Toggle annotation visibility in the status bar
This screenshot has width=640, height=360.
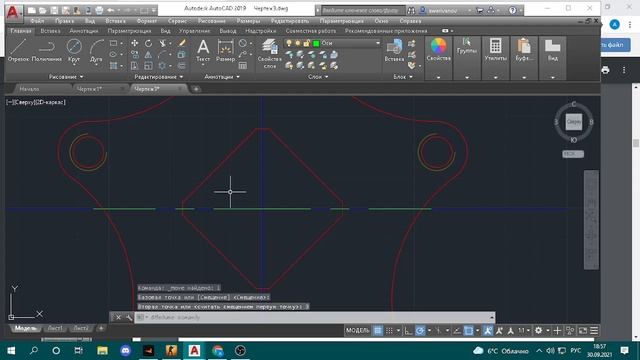pos(488,330)
